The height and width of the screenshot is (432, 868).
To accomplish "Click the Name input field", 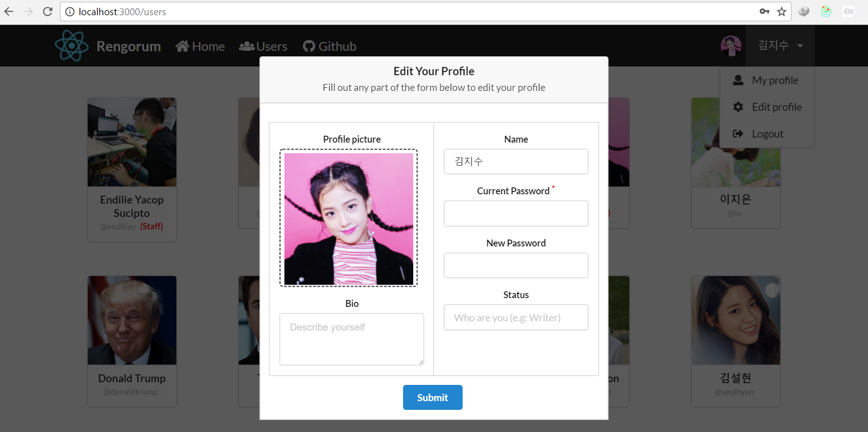I will coord(516,162).
